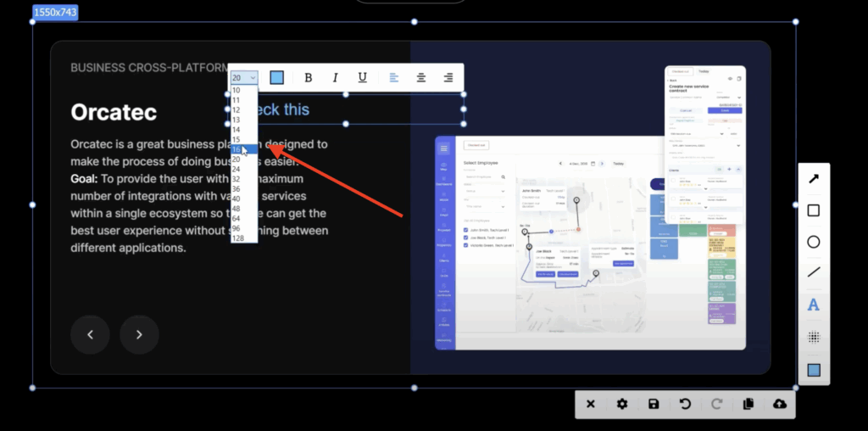Choose font size 20 in list
The width and height of the screenshot is (868, 431).
pyautogui.click(x=244, y=160)
